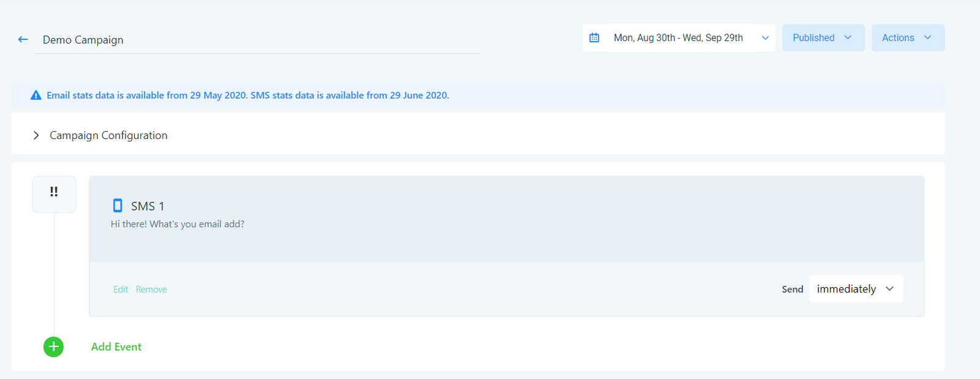Click the drag handle beside SMS 1

[x=54, y=192]
